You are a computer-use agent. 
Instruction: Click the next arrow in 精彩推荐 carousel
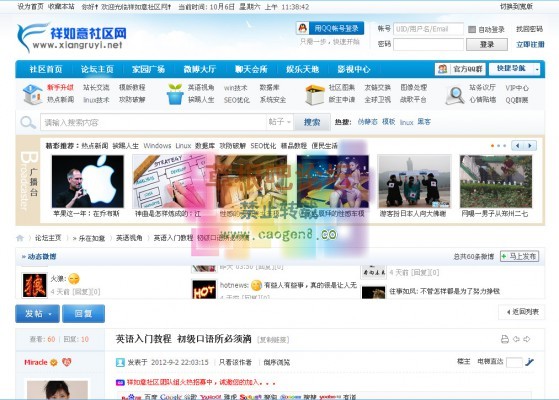pyautogui.click(x=530, y=145)
